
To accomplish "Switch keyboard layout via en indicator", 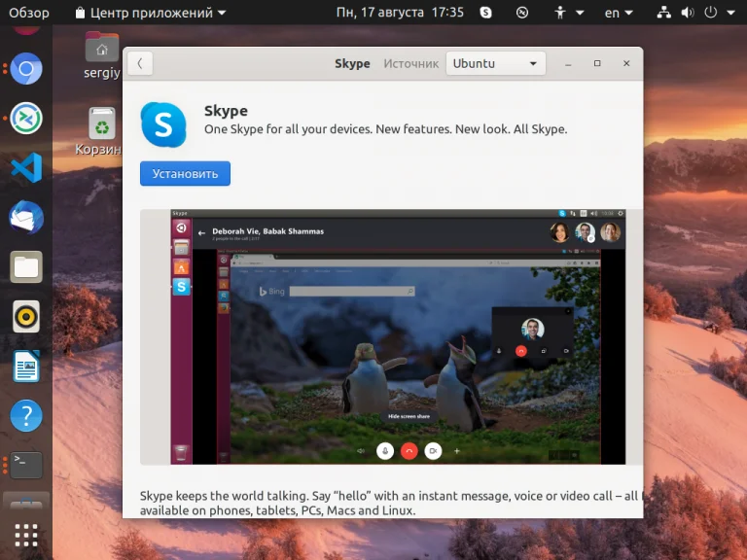I will point(619,13).
